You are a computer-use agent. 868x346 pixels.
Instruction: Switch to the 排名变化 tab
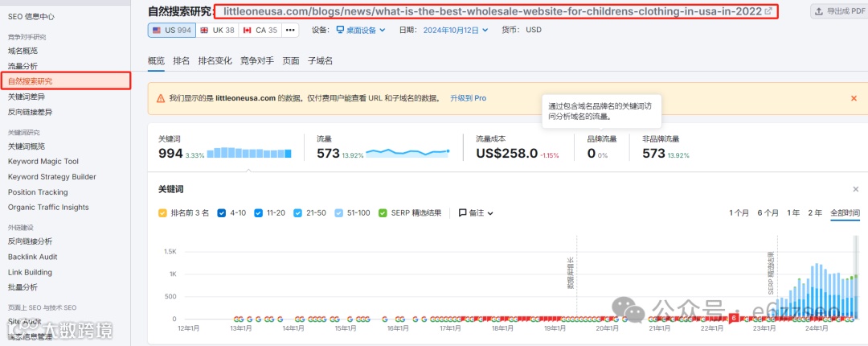pyautogui.click(x=215, y=61)
